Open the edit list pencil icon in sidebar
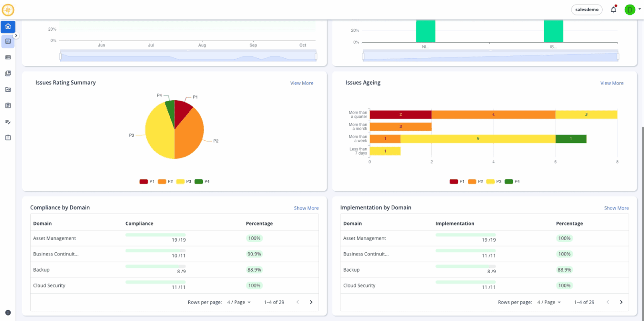The width and height of the screenshot is (644, 321). (x=8, y=122)
